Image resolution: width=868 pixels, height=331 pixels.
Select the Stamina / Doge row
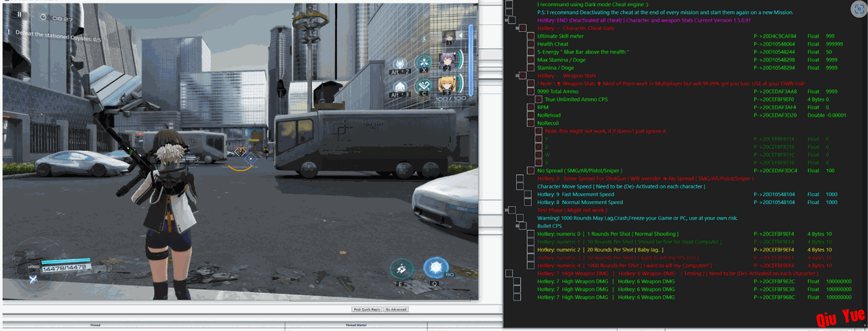tap(683, 68)
